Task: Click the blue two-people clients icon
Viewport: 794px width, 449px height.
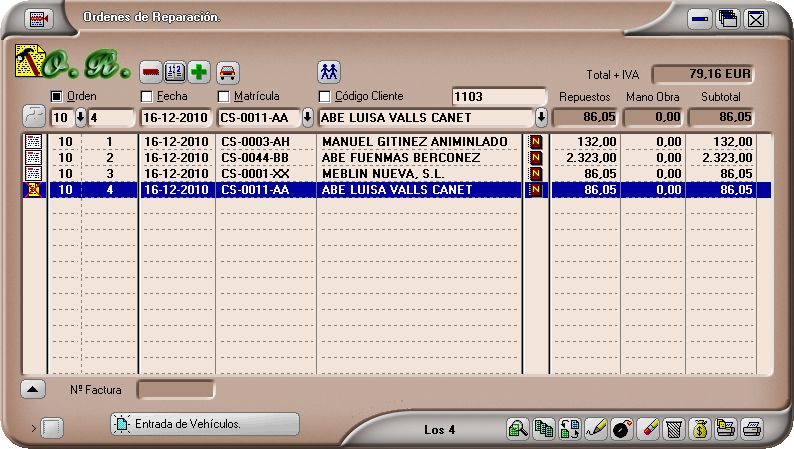Action: pos(329,71)
